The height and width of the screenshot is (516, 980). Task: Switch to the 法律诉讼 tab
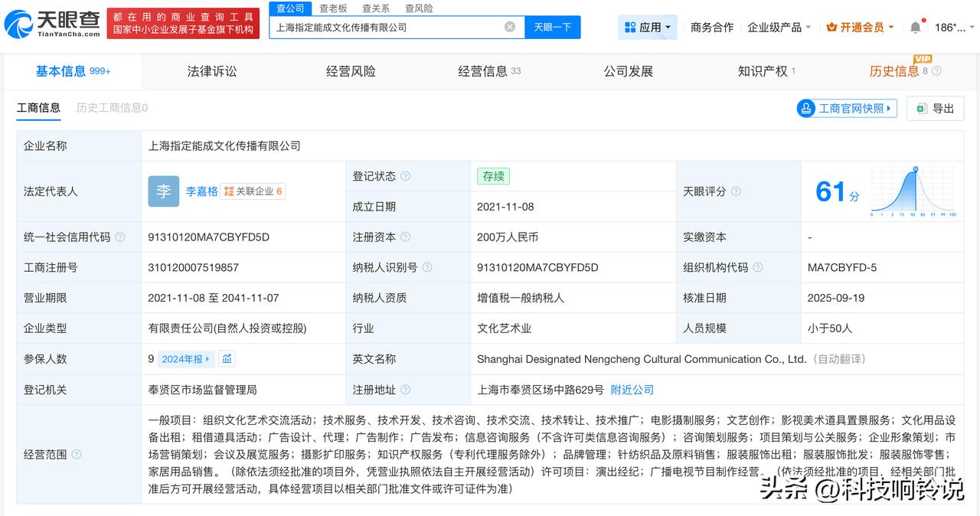(211, 70)
